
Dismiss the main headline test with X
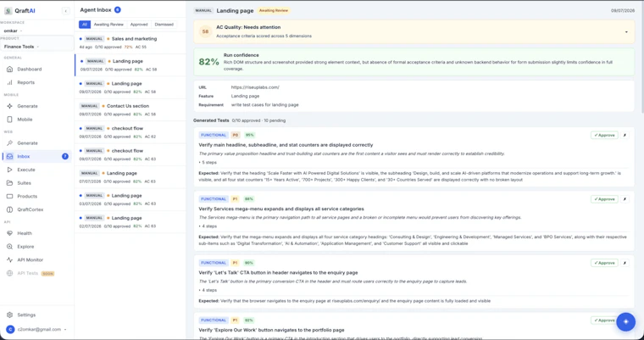coord(625,136)
